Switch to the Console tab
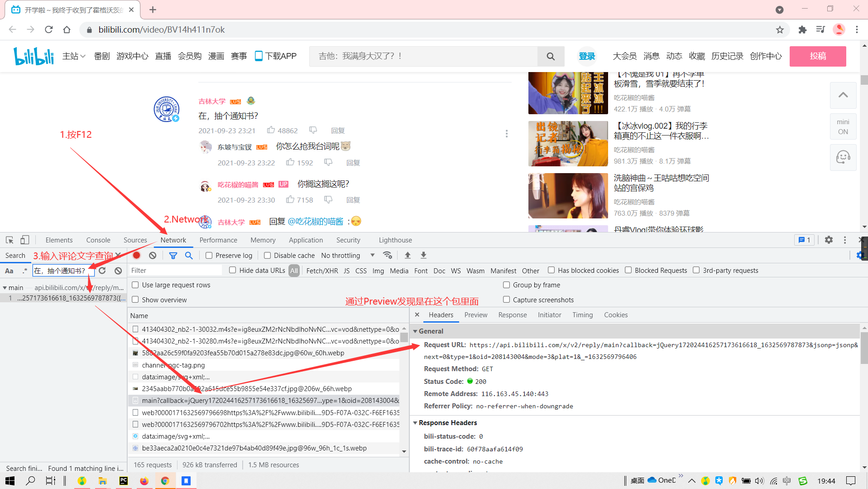 (x=98, y=240)
